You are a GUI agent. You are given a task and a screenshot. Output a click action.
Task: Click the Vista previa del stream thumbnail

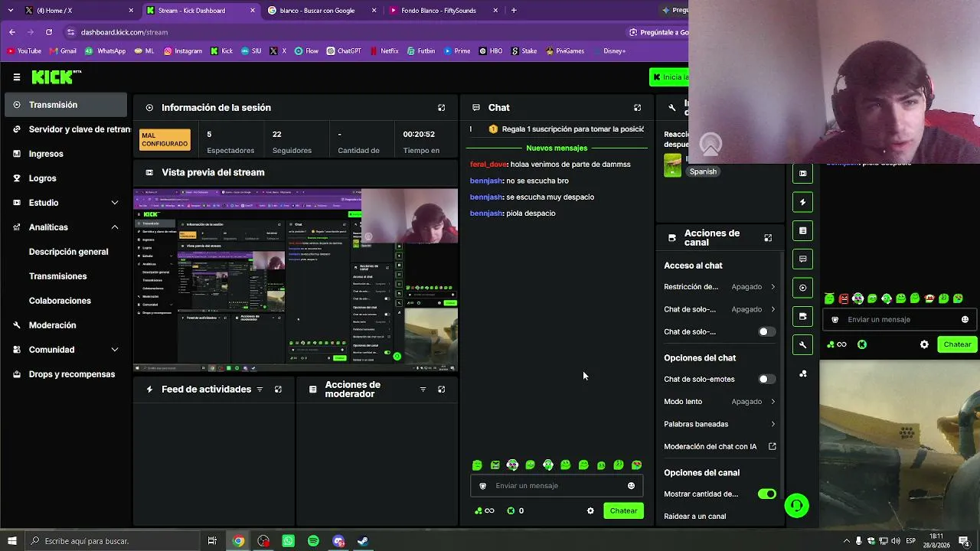pyautogui.click(x=296, y=280)
